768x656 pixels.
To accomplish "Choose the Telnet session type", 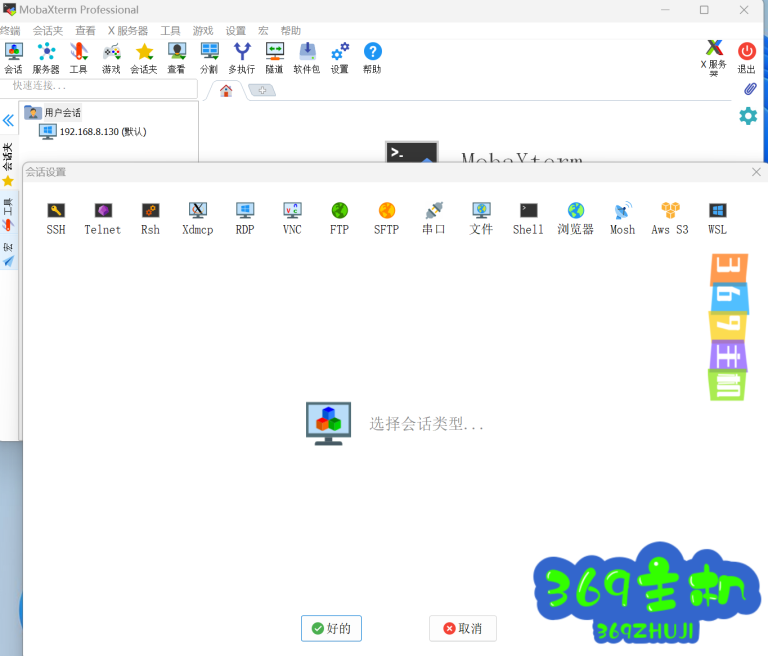I will tap(103, 219).
